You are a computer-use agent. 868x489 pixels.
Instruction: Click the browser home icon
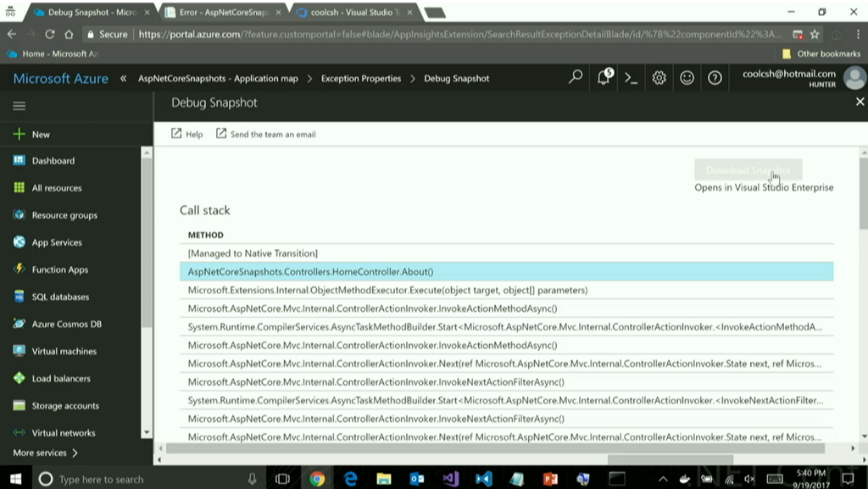(x=69, y=34)
